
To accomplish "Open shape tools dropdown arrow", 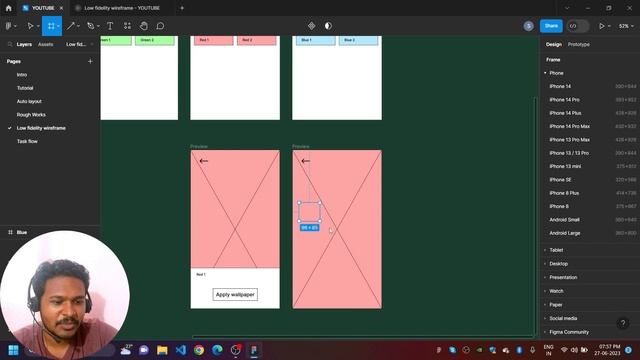I will click(78, 26).
